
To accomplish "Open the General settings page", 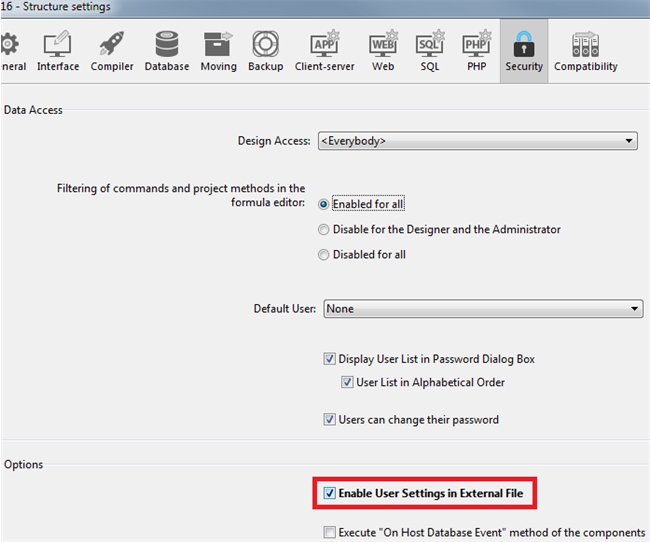I will pos(11,51).
